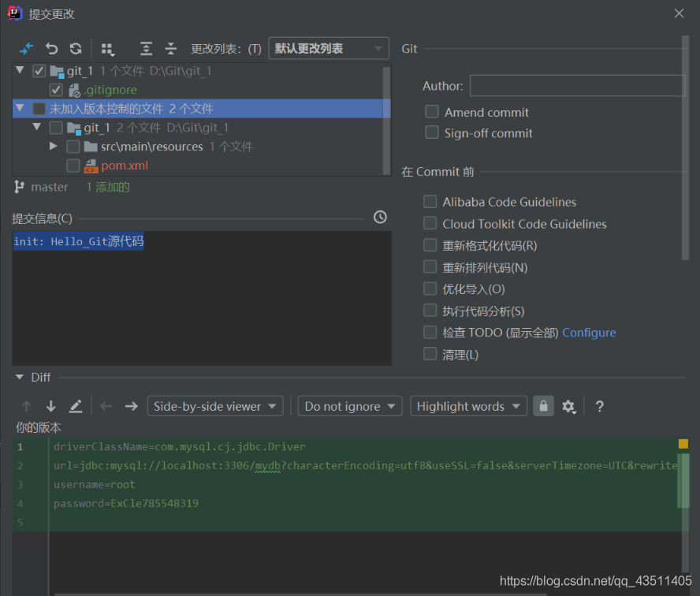Open the Side-by-side viewer dropdown
The height and width of the screenshot is (596, 700).
[x=214, y=407]
